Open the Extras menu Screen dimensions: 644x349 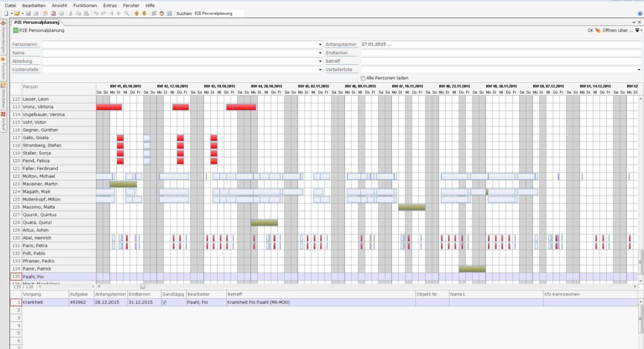(x=110, y=5)
